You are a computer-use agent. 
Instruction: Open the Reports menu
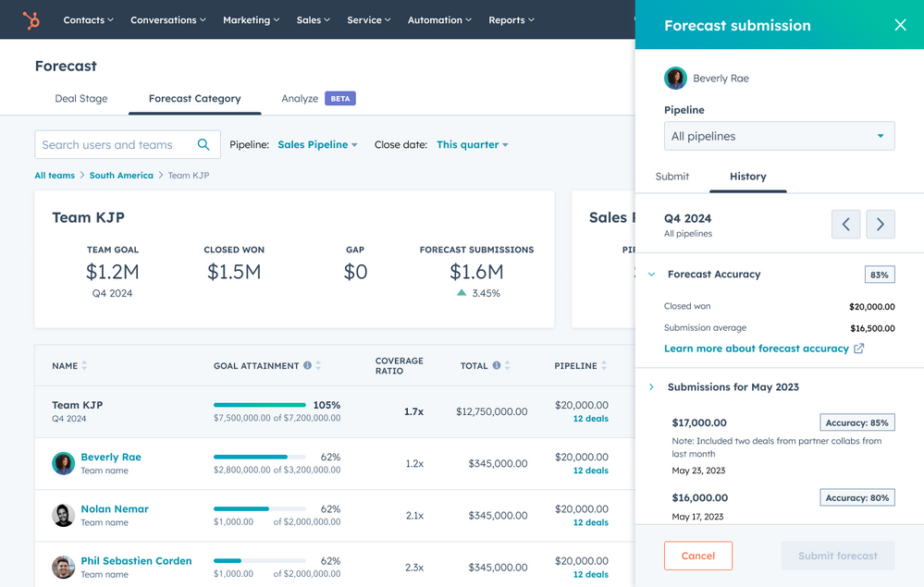tap(511, 20)
